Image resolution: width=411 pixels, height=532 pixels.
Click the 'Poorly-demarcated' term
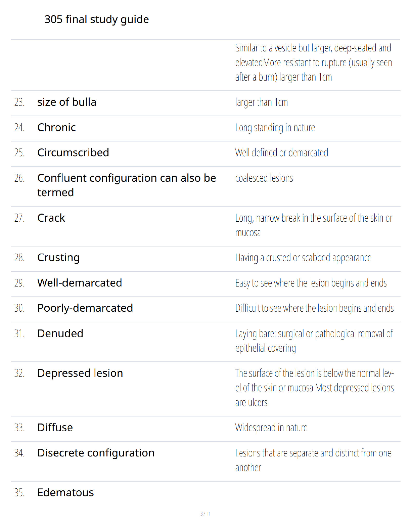tap(85, 308)
